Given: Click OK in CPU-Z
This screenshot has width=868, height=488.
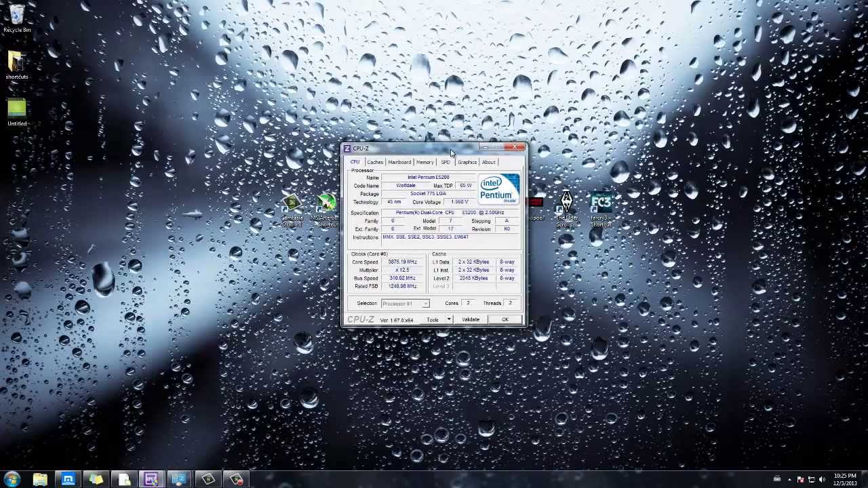Looking at the screenshot, I should (x=505, y=320).
